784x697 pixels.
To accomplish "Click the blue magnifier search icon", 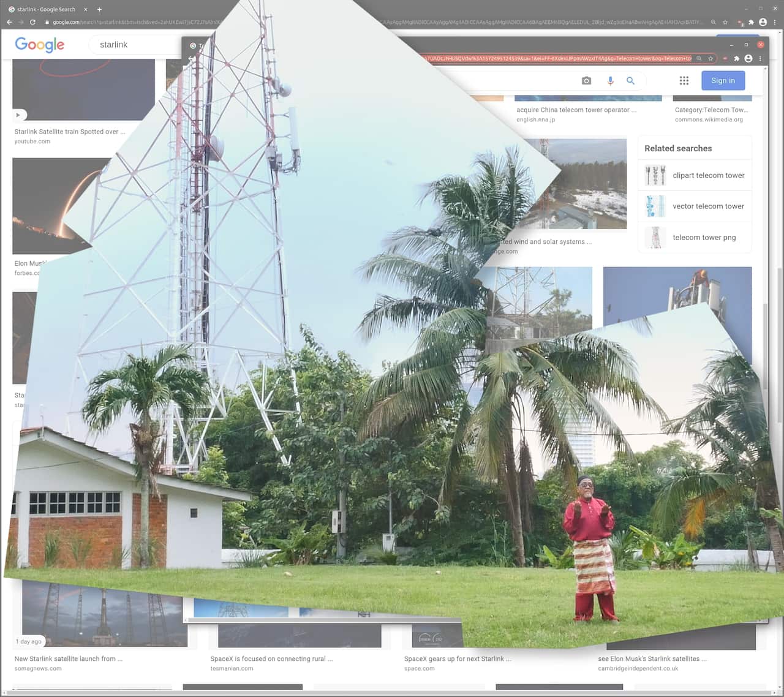I will 630,81.
